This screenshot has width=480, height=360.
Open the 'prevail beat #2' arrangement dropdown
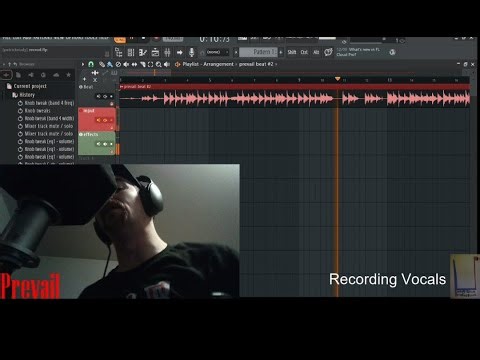click(258, 64)
